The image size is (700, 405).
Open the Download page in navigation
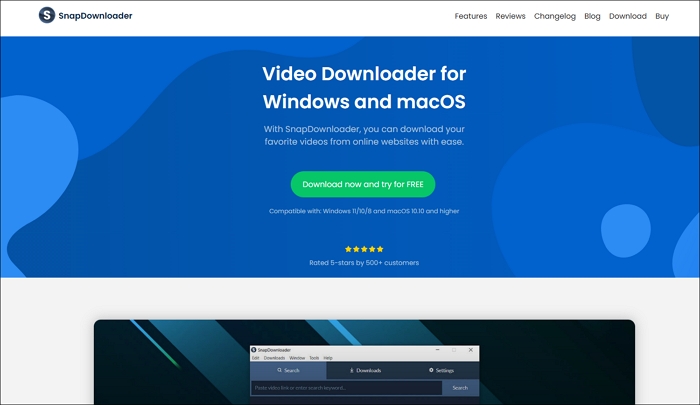tap(628, 16)
